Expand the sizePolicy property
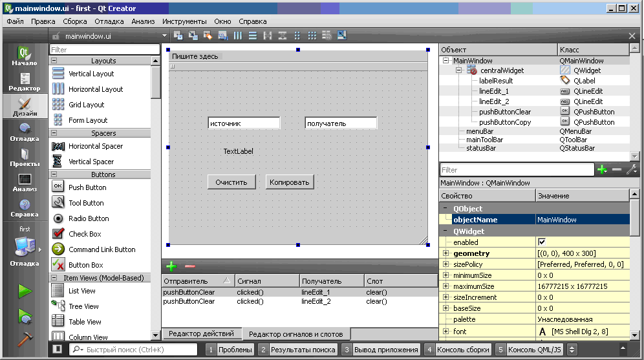 [446, 264]
